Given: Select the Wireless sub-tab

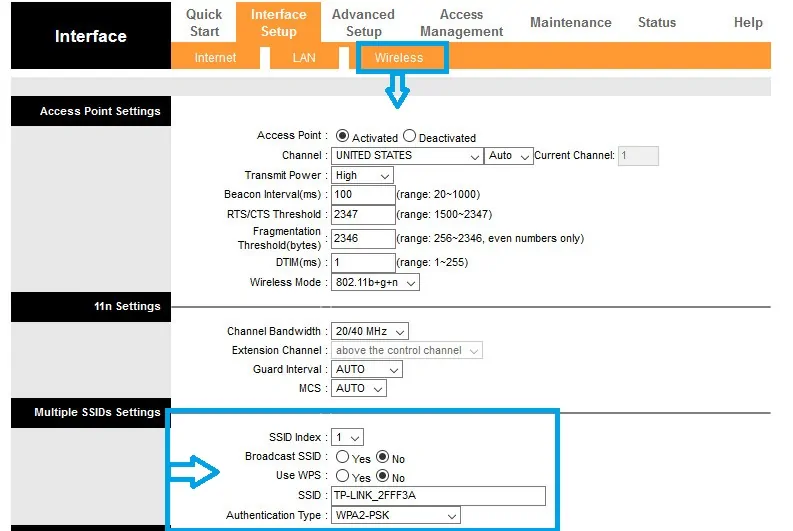Looking at the screenshot, I should 399,57.
